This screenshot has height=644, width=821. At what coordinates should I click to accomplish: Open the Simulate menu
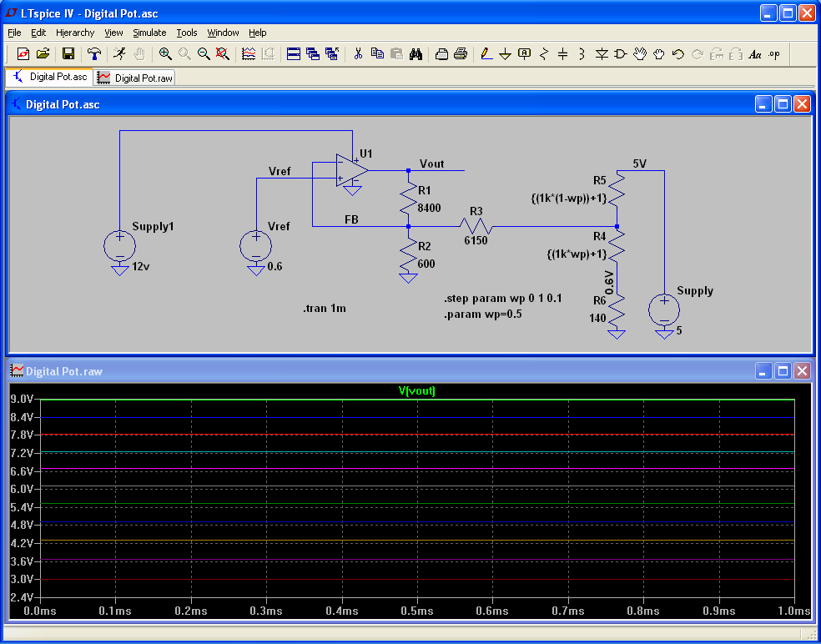point(149,33)
